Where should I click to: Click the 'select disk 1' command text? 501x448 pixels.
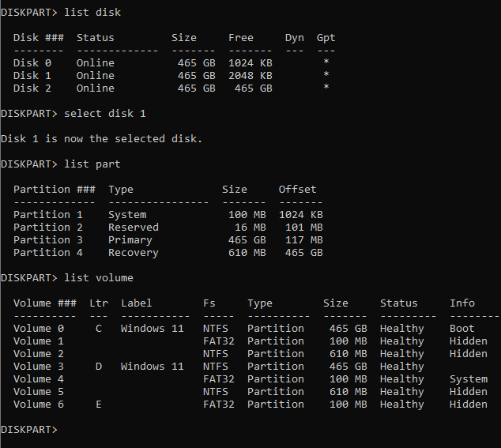pos(105,114)
